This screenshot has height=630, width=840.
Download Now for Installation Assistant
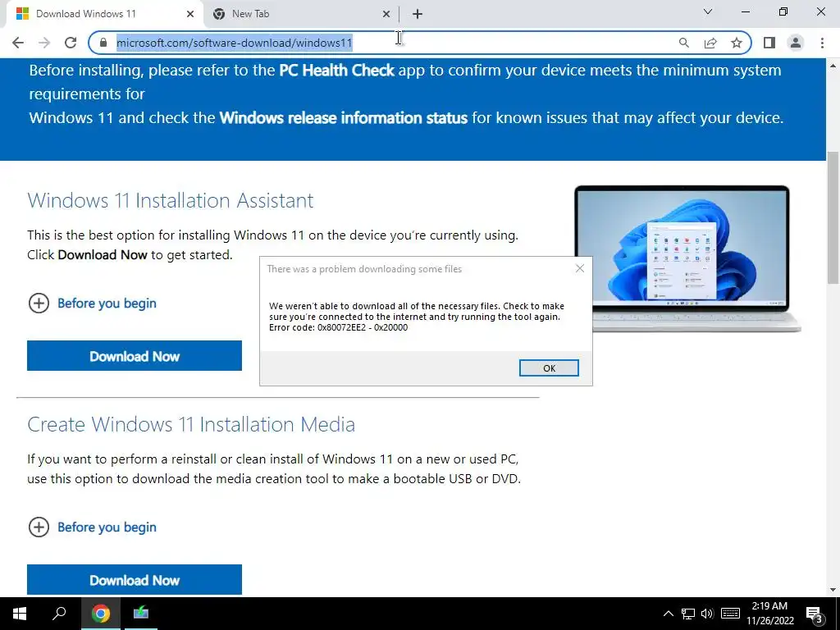(x=135, y=356)
